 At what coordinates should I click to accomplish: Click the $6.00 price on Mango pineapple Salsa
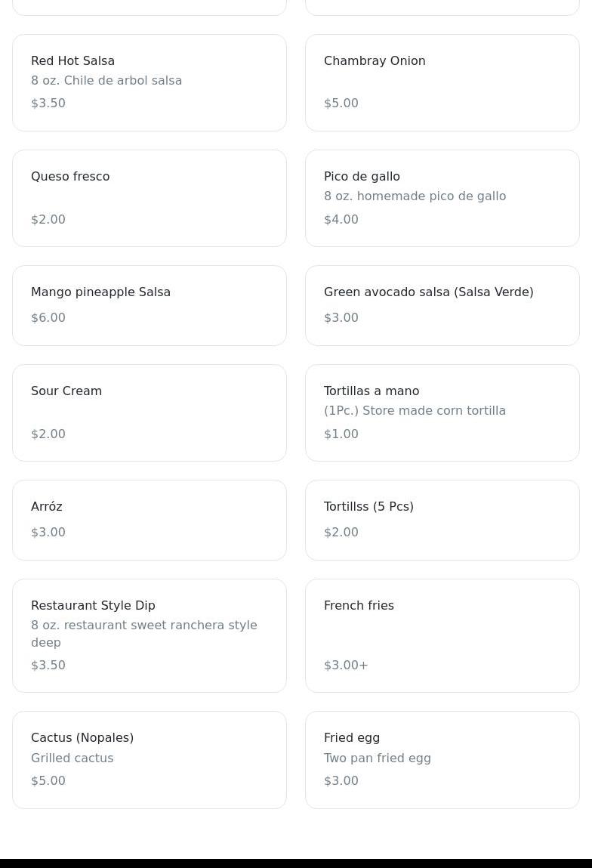48,318
